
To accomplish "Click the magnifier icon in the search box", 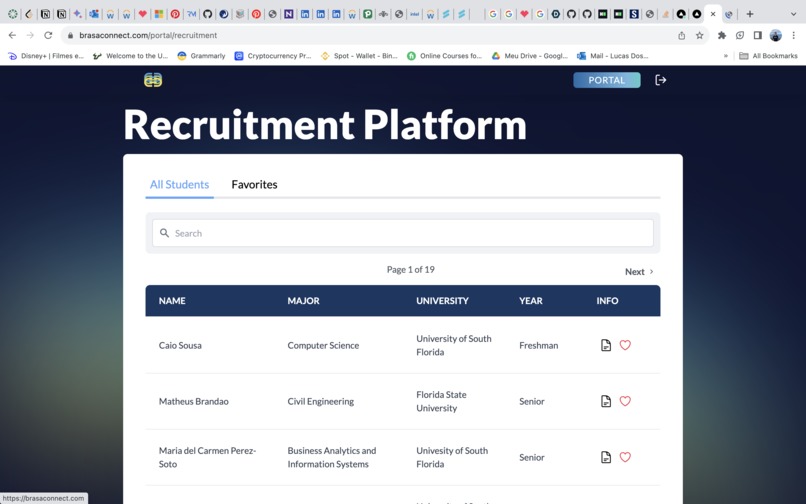I will pos(164,233).
